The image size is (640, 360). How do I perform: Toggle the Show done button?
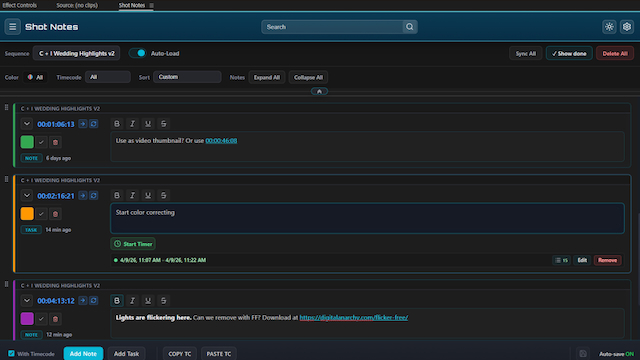click(x=569, y=53)
